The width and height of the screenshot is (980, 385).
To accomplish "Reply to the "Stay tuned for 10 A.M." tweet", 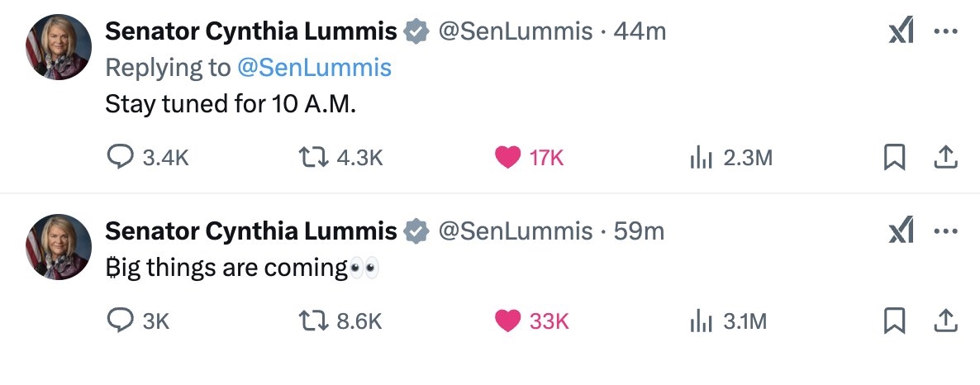I will (x=121, y=157).
